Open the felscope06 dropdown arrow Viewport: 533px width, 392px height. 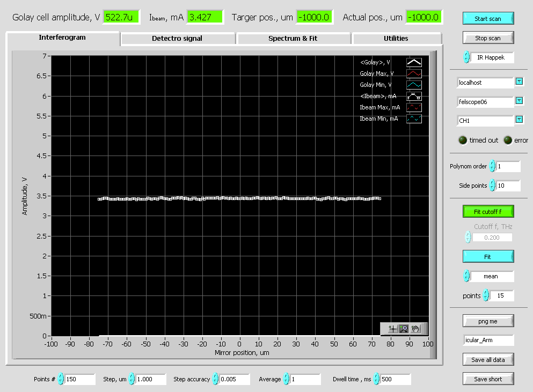coord(519,101)
